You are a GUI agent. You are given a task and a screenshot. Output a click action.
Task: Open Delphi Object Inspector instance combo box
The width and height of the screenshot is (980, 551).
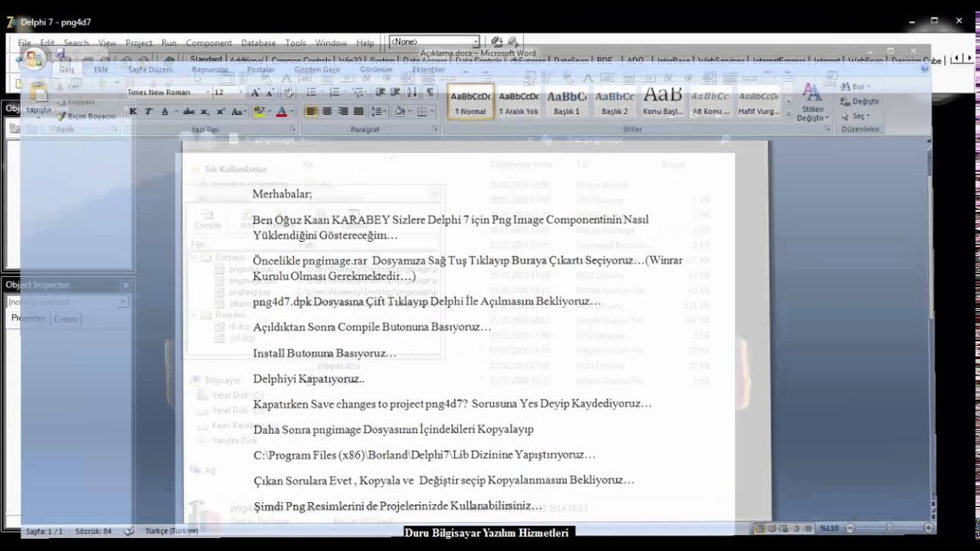[x=68, y=302]
